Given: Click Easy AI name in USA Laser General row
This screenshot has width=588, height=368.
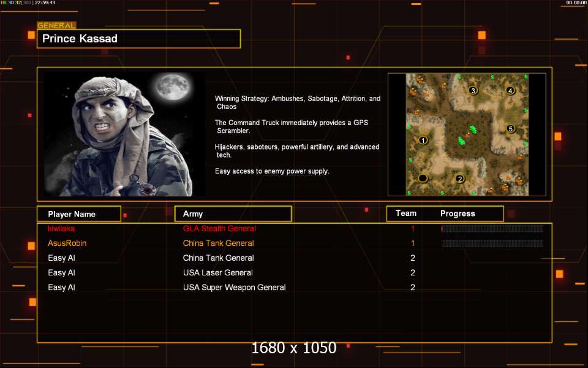Looking at the screenshot, I should click(61, 272).
